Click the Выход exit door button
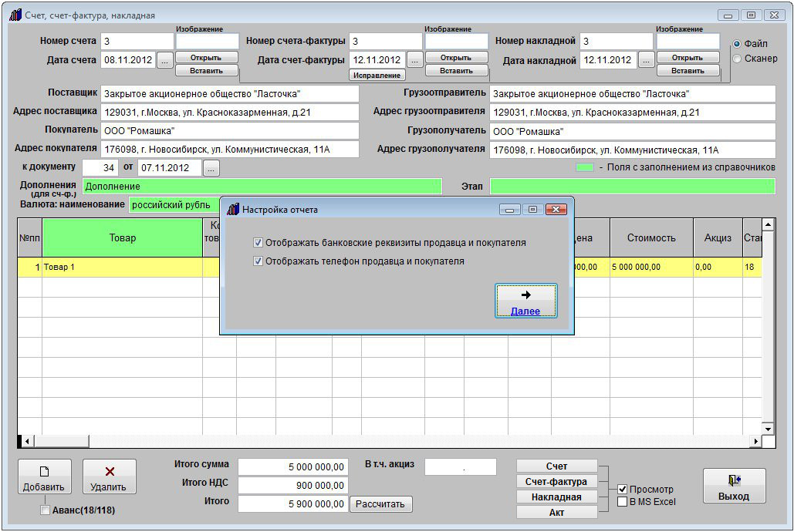This screenshot has width=794, height=532. (x=733, y=487)
